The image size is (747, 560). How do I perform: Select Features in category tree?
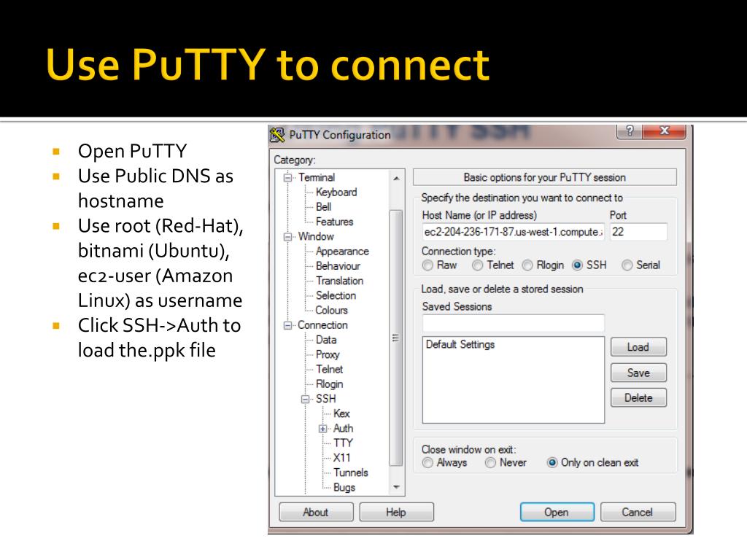click(334, 222)
